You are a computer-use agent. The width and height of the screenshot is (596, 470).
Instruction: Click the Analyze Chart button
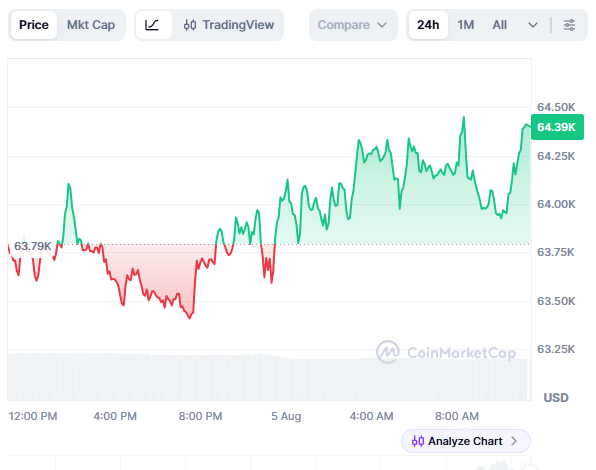click(x=466, y=441)
